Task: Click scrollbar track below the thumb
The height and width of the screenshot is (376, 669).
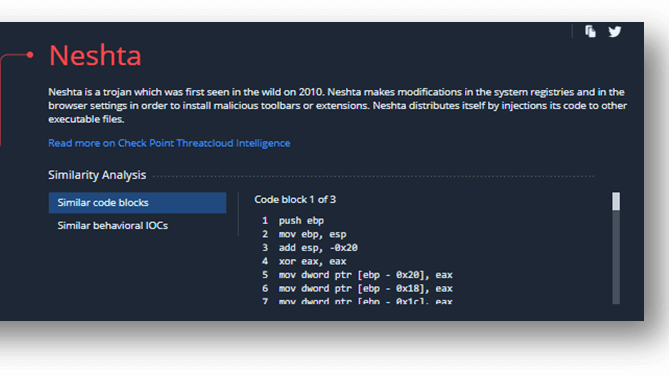Action: pos(616,257)
